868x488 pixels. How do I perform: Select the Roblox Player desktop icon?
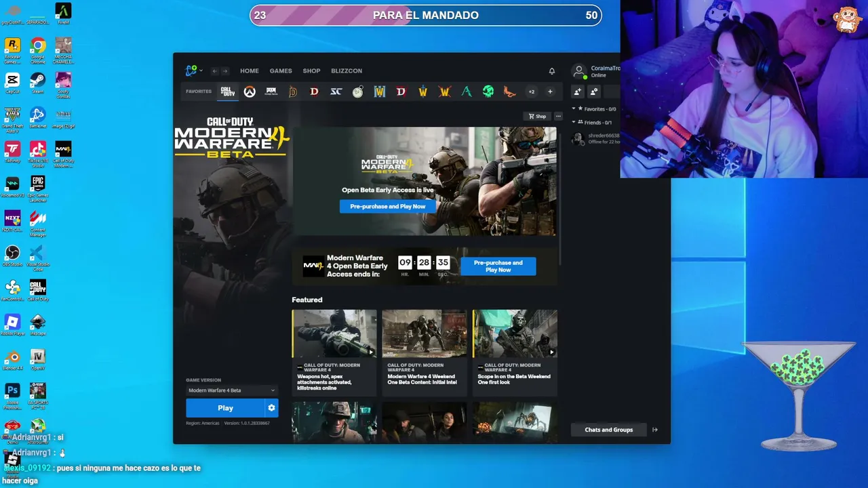click(x=12, y=325)
